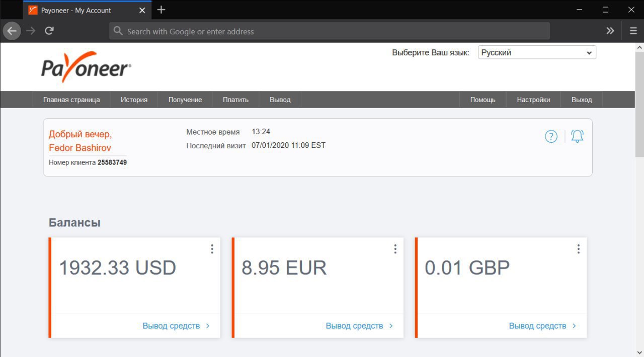Image resolution: width=644 pixels, height=357 pixels.
Task: Focus the browser address bar
Action: click(330, 31)
